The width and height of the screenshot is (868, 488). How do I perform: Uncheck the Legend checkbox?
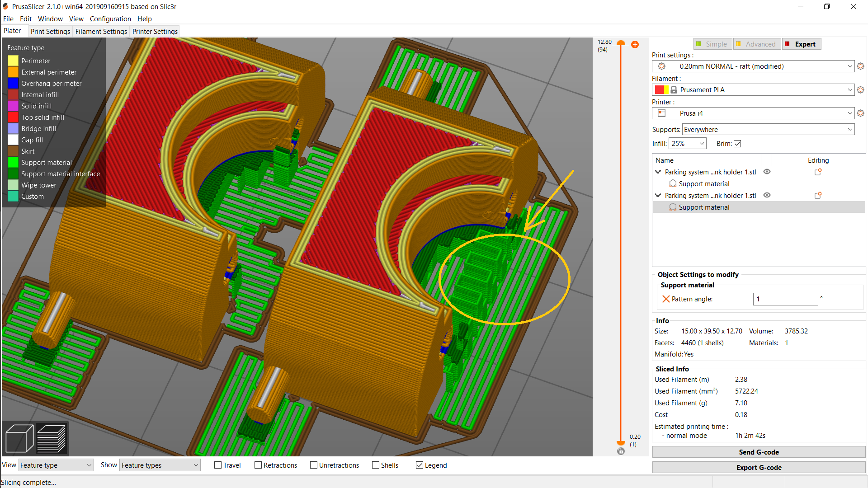(x=420, y=465)
